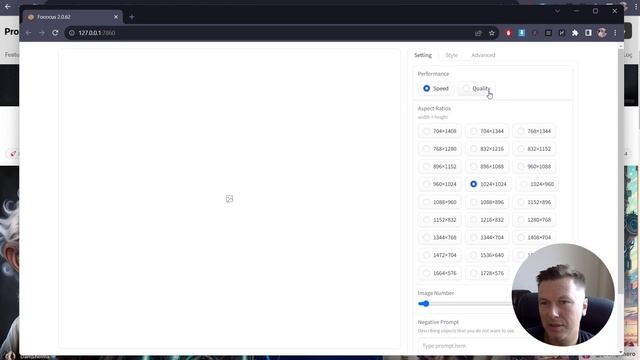Choose the 896×1152 aspect ratio
Viewport: 640px width, 360px height.
tap(440, 167)
